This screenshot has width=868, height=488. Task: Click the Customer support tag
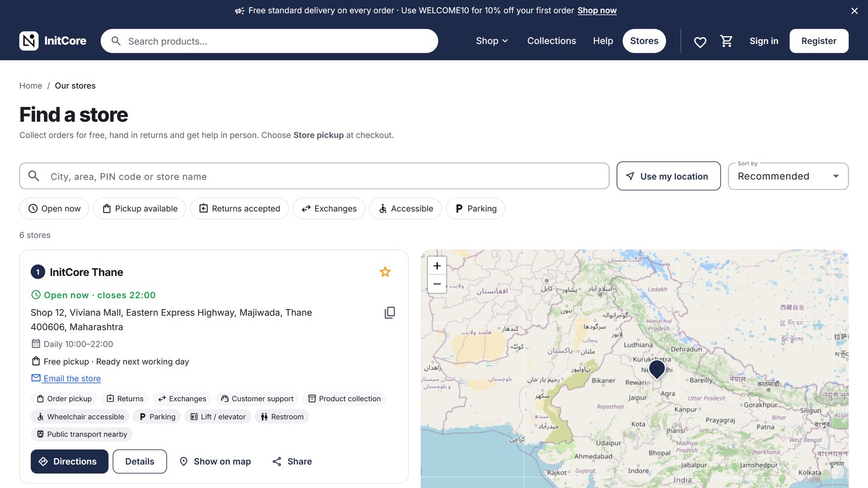point(257,399)
